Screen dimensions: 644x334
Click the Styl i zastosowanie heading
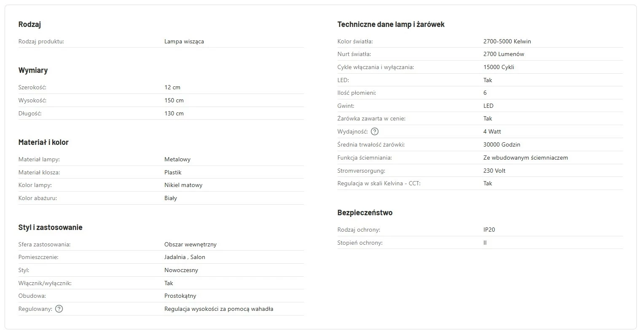50,227
